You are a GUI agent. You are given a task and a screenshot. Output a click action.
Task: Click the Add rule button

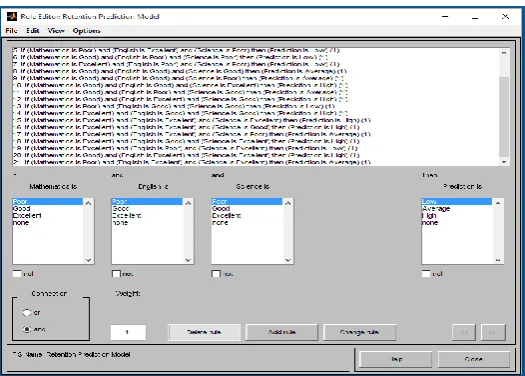(282, 332)
